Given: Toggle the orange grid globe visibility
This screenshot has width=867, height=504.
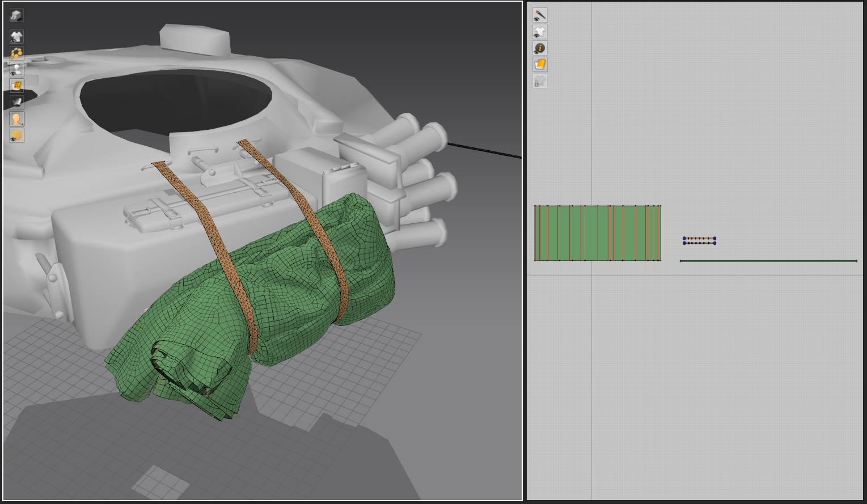Looking at the screenshot, I should click(x=16, y=135).
